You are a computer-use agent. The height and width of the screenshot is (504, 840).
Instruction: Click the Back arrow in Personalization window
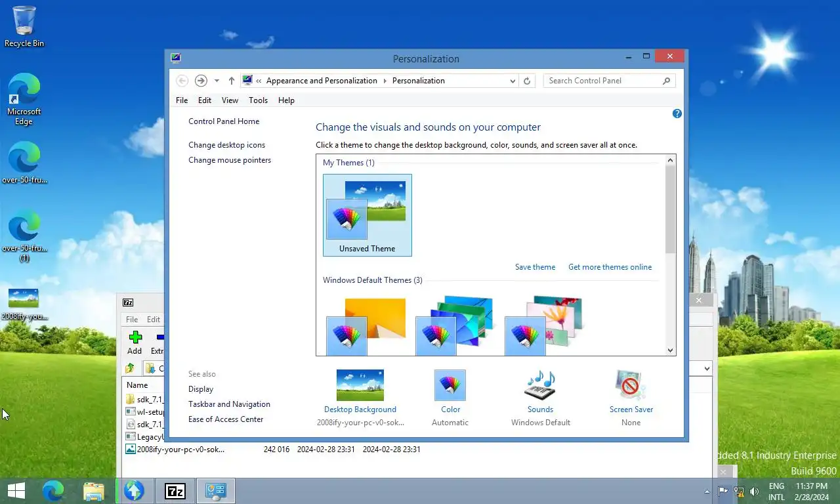click(182, 81)
